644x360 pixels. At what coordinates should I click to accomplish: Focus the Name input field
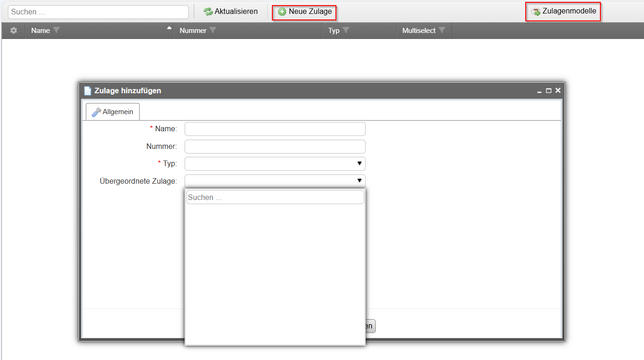point(275,129)
